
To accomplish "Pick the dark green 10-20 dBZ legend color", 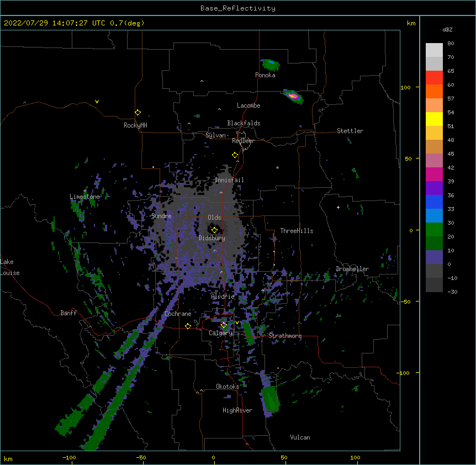I will coord(434,243).
